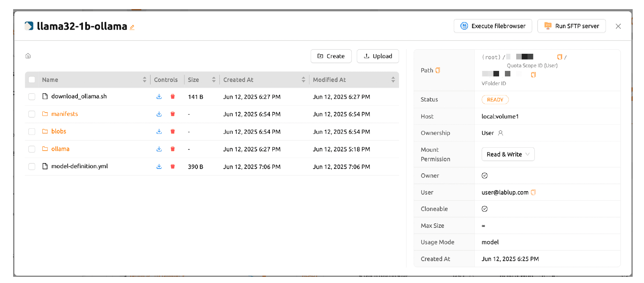644x283 pixels.
Task: Close the folder explorer dialog
Action: pyautogui.click(x=618, y=26)
